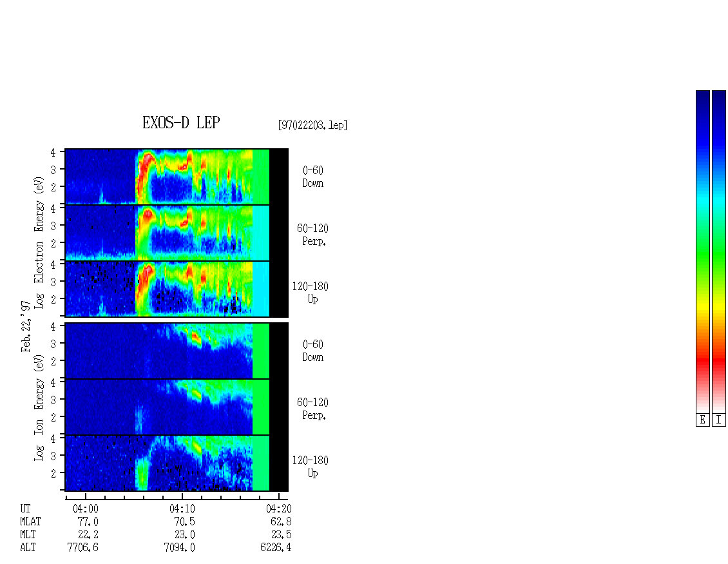Select the ion 60-120 Perp. spectrogram panel
728x564 pixels.
[177, 407]
